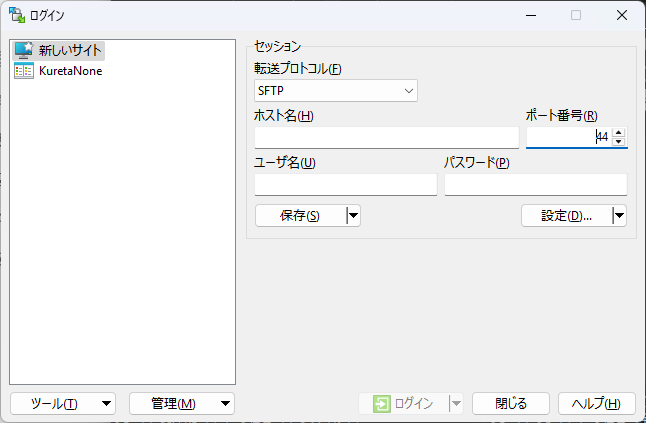Click the KuretaNone site icon
Screen dimensions: 646x423
click(23, 71)
